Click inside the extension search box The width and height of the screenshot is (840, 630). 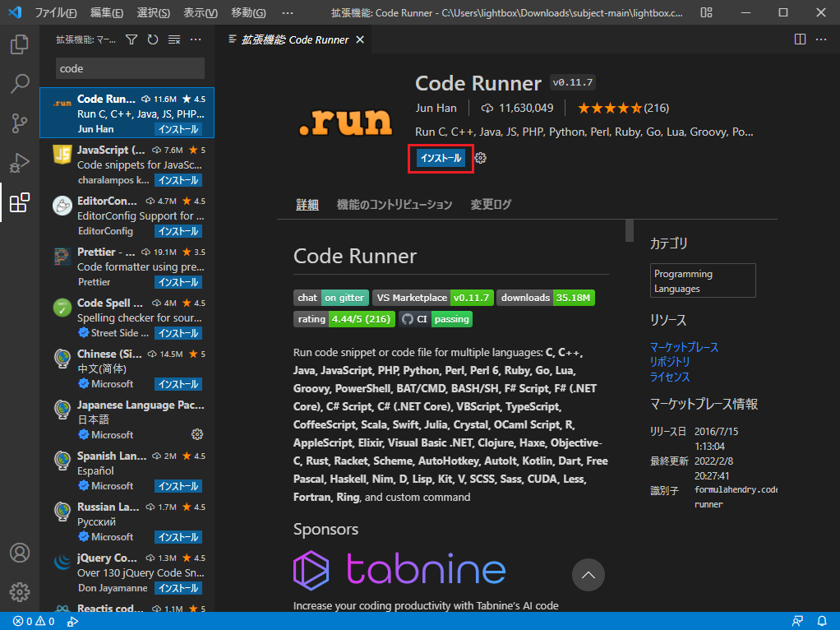[x=128, y=67]
